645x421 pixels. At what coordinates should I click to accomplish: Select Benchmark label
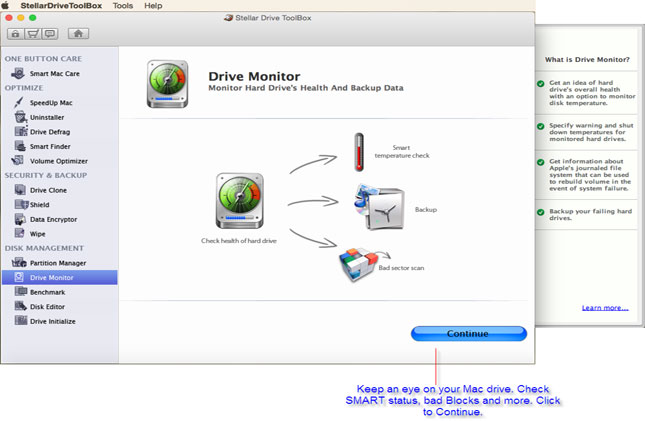coord(47,292)
